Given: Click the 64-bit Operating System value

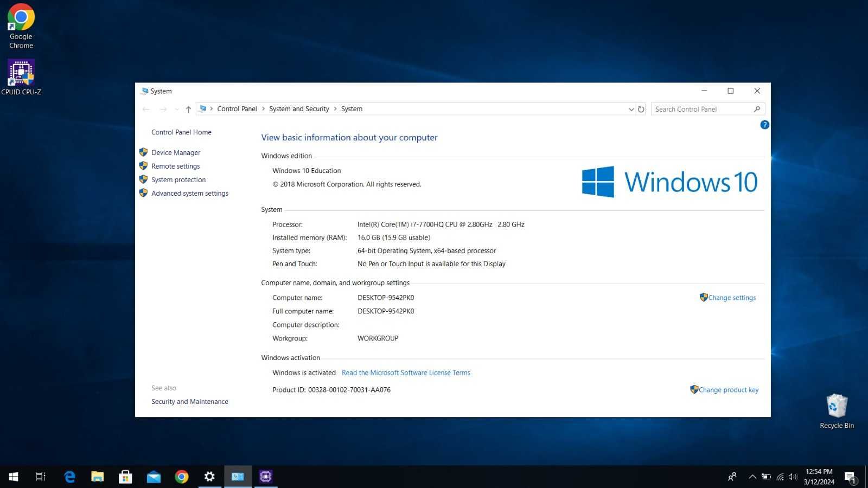Looking at the screenshot, I should click(426, 251).
